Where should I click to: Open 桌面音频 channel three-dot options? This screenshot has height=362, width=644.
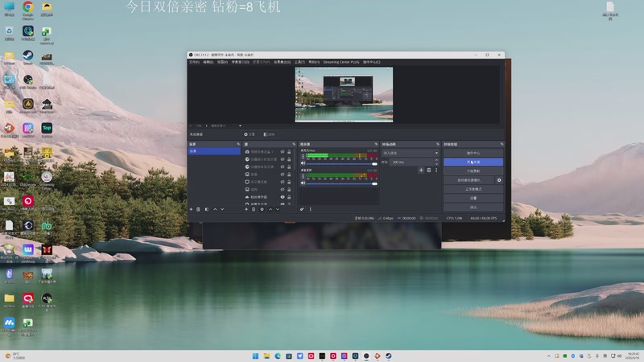coord(303,175)
